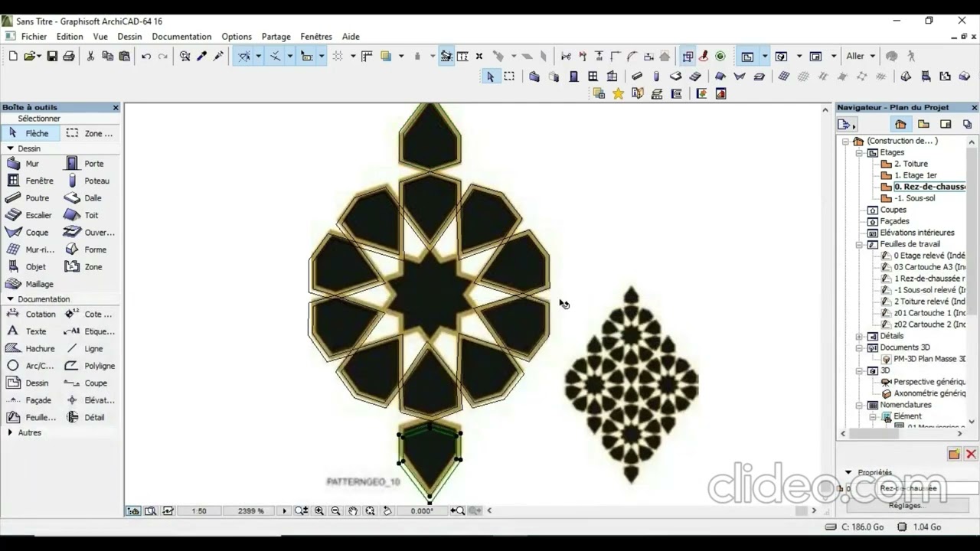Open the Aller dropdown in toolbar
Screen dimensions: 980x551
pos(861,56)
